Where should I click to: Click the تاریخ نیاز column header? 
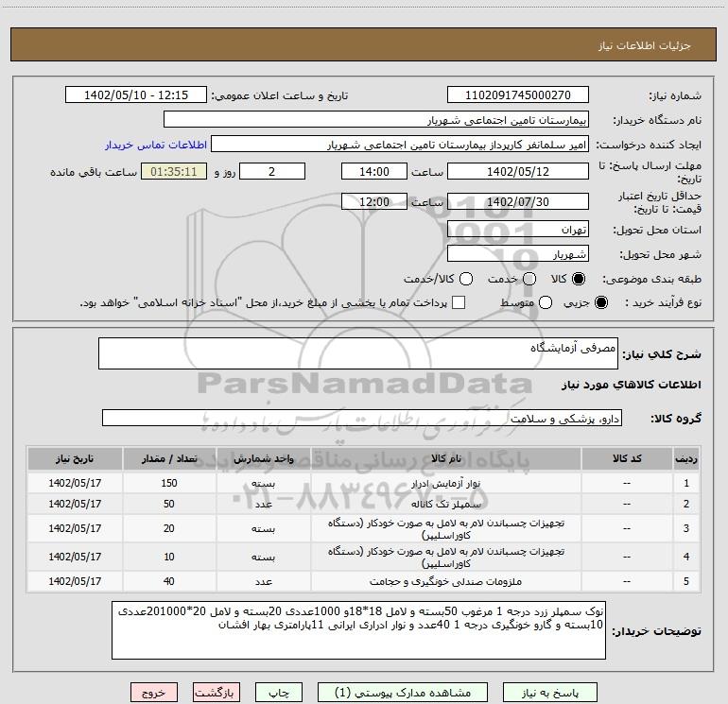pyautogui.click(x=75, y=458)
